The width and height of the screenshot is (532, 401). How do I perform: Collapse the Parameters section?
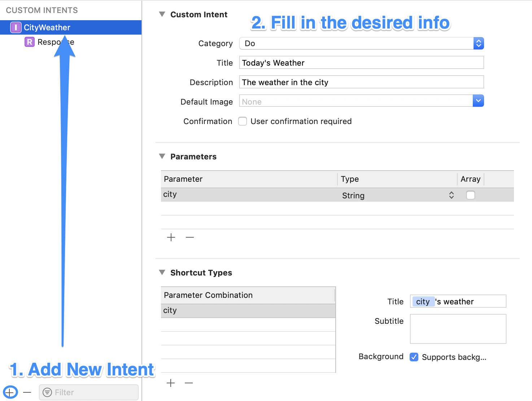tap(162, 156)
